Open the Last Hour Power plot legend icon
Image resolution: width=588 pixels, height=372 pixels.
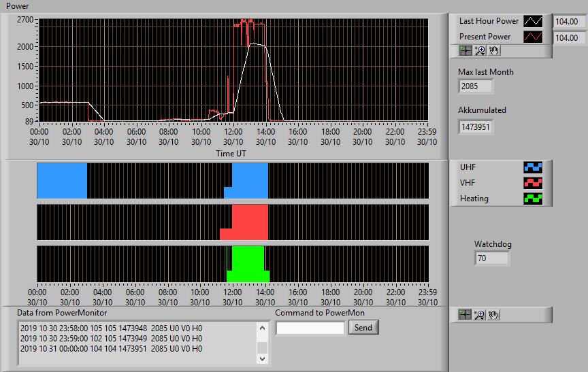point(533,21)
